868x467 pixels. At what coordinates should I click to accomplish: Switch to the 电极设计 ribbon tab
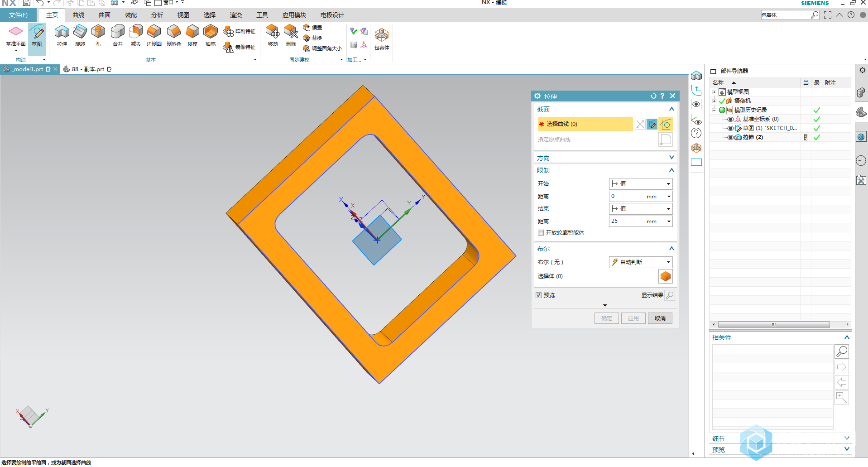[332, 15]
